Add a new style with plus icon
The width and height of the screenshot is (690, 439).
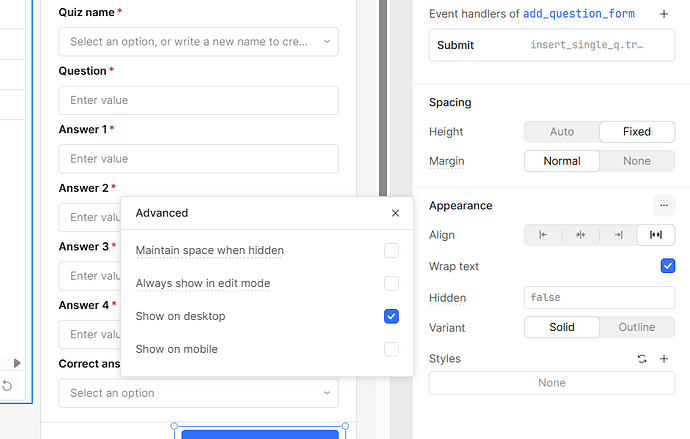pos(663,359)
